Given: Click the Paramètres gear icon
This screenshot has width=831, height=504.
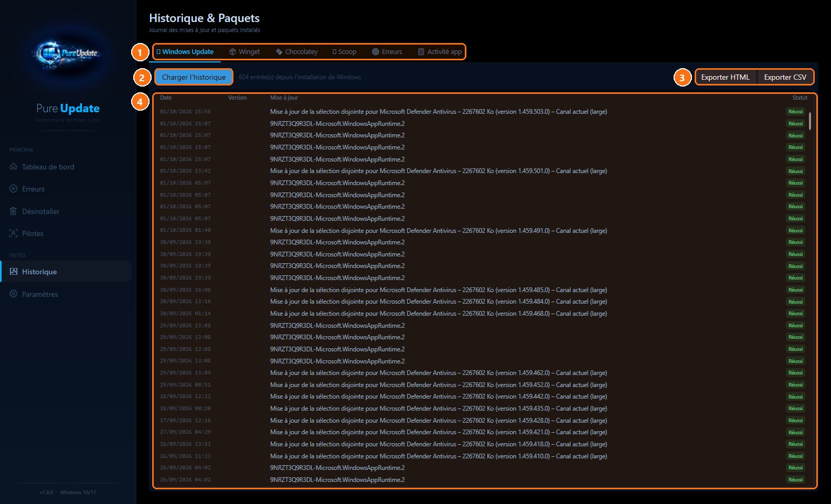Looking at the screenshot, I should [14, 294].
